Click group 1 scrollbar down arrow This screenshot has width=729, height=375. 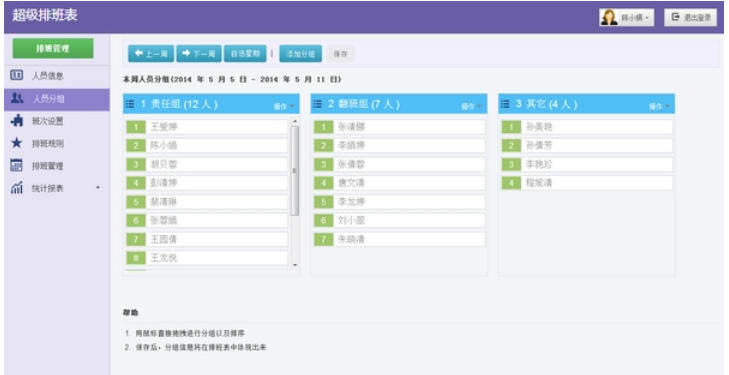[294, 265]
